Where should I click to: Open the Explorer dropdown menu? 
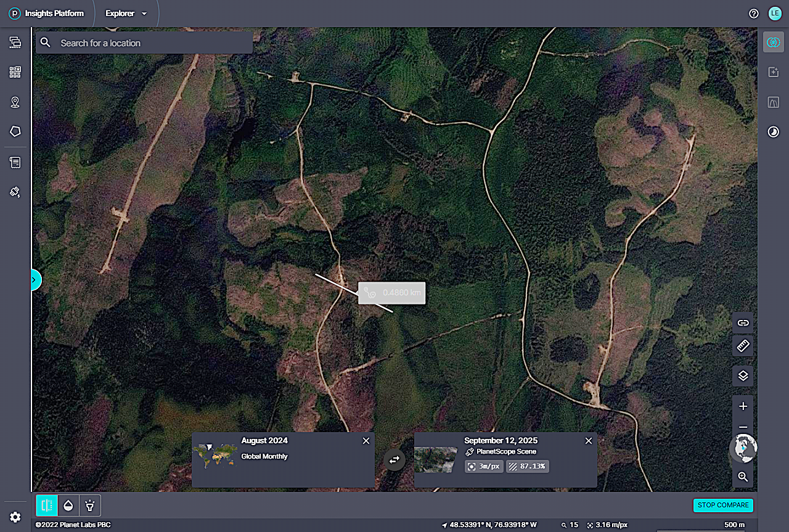point(126,14)
